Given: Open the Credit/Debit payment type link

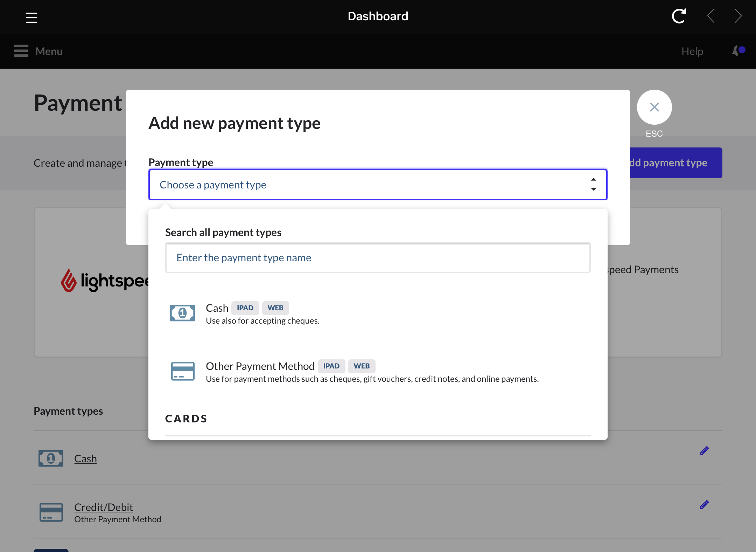Looking at the screenshot, I should pyautogui.click(x=104, y=507).
